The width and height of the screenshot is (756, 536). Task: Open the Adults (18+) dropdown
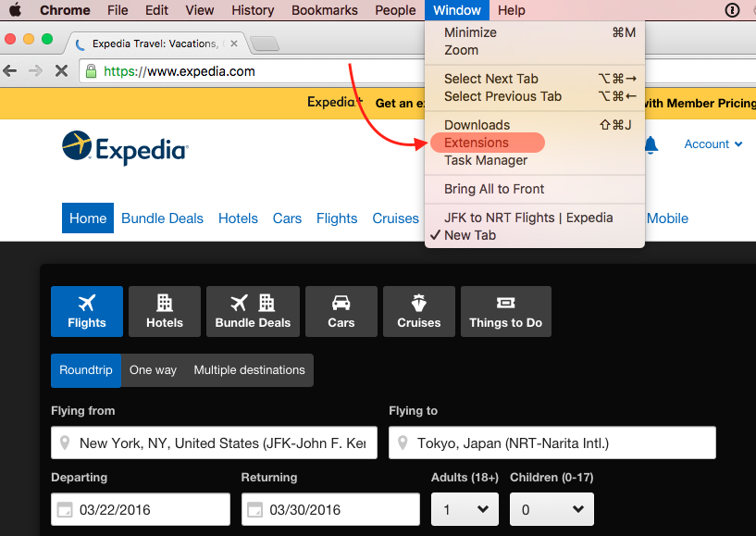click(465, 509)
